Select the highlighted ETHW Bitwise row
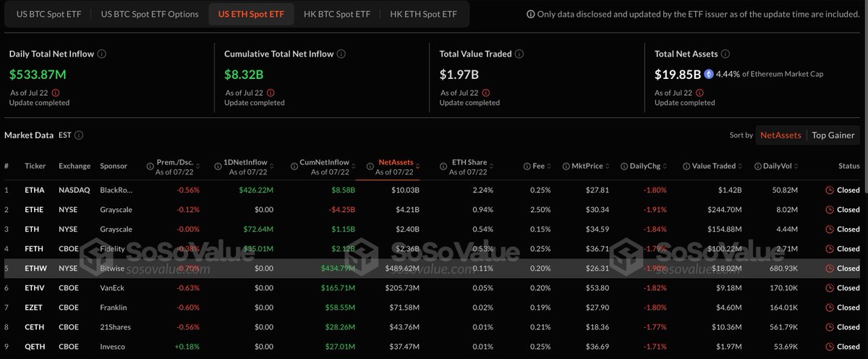 pyautogui.click(x=434, y=268)
